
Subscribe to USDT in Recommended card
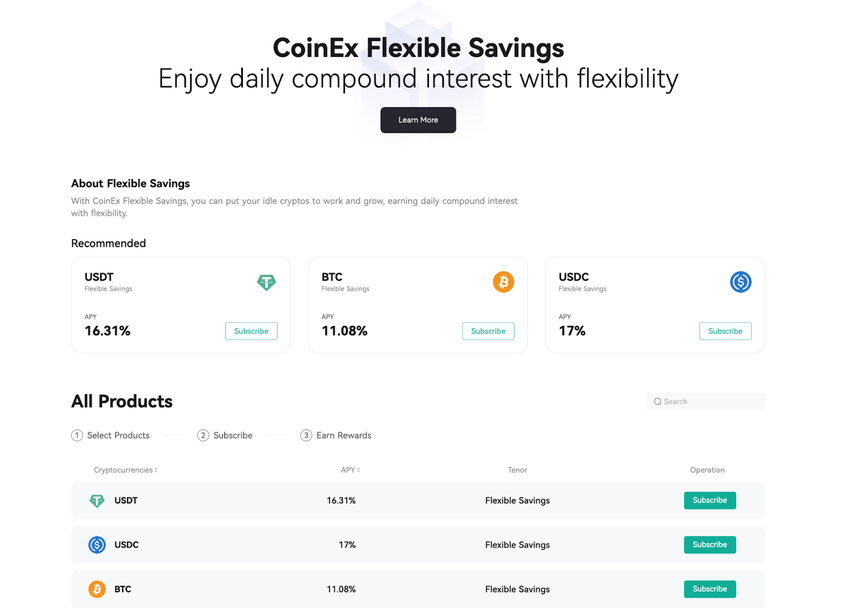(251, 331)
